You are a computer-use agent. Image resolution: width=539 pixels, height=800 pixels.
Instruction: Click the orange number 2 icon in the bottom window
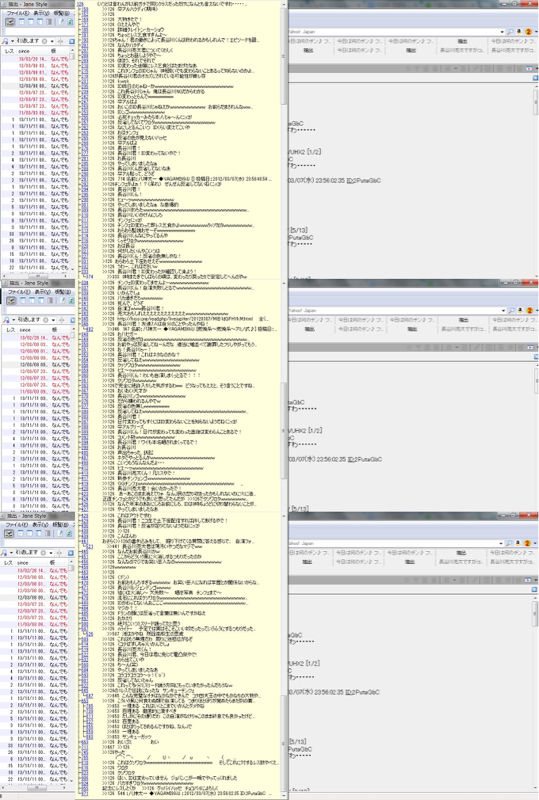[528, 543]
